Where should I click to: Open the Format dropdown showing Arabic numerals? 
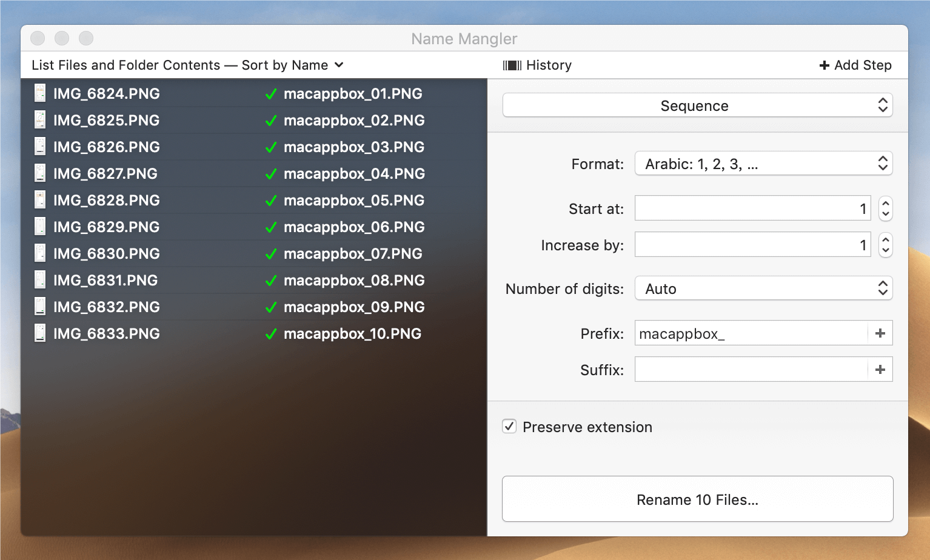point(763,163)
